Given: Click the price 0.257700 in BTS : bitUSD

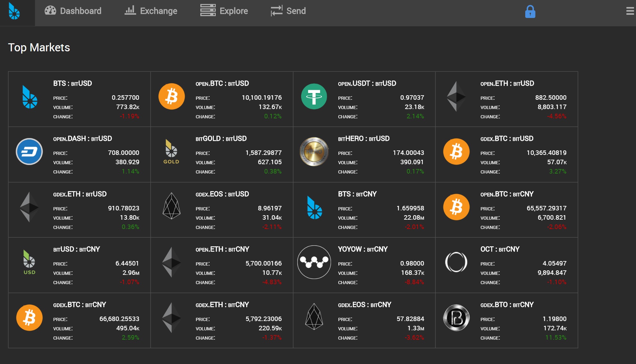Looking at the screenshot, I should pos(126,97).
